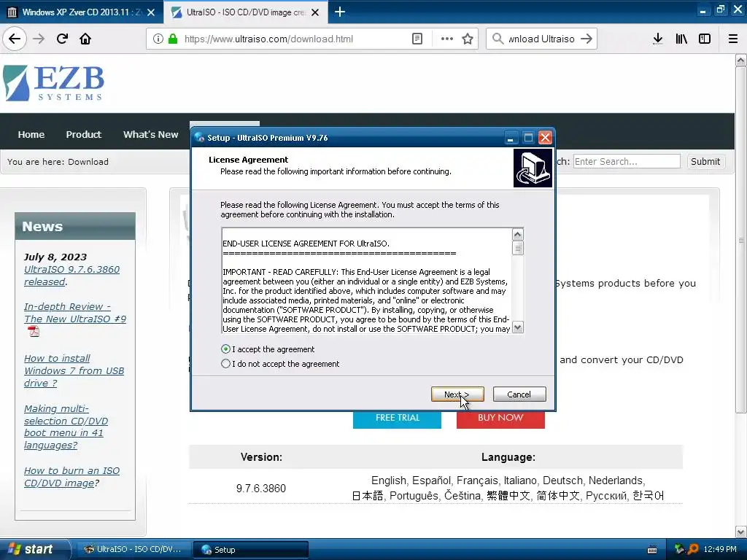
Task: Click the taskbar clock 12:49 PM
Action: 720,549
